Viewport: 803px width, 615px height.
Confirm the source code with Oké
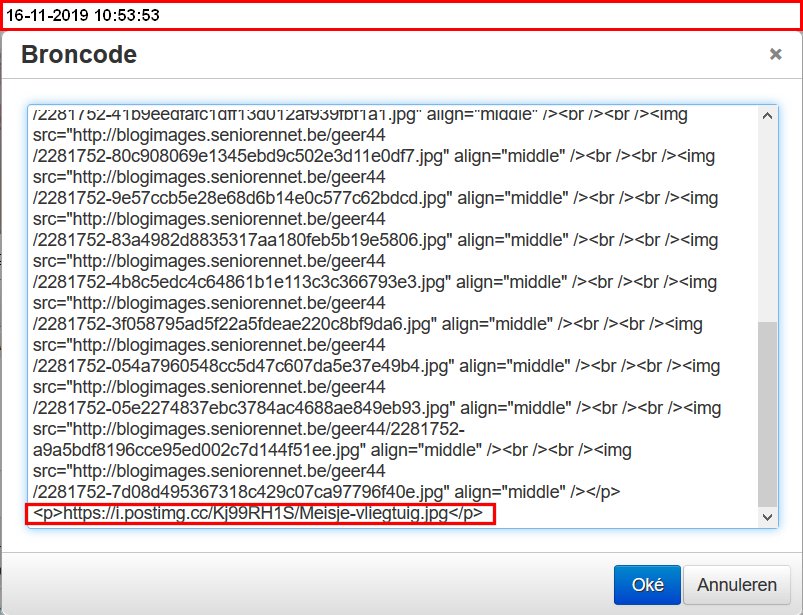[647, 584]
